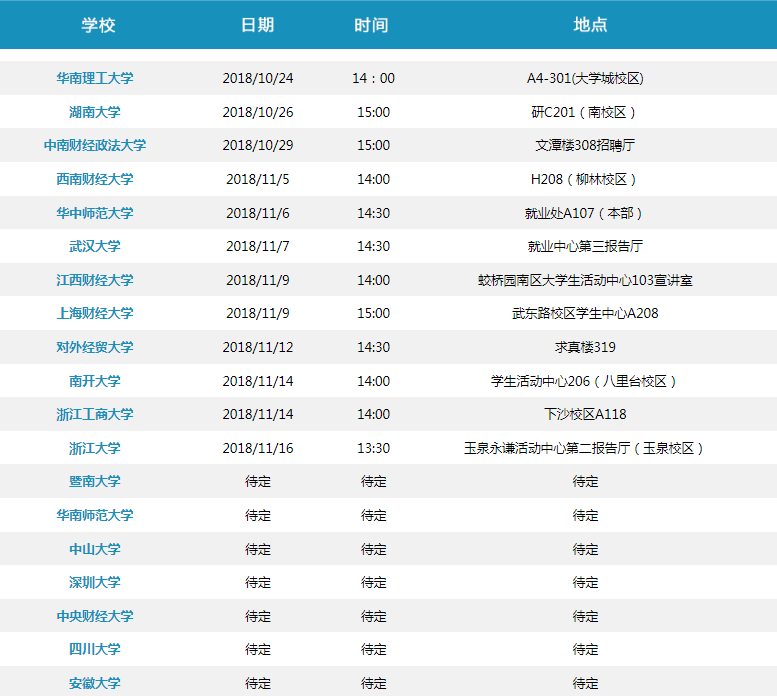Image resolution: width=777 pixels, height=696 pixels.
Task: Click the location 求真楼319
Action: click(x=585, y=347)
